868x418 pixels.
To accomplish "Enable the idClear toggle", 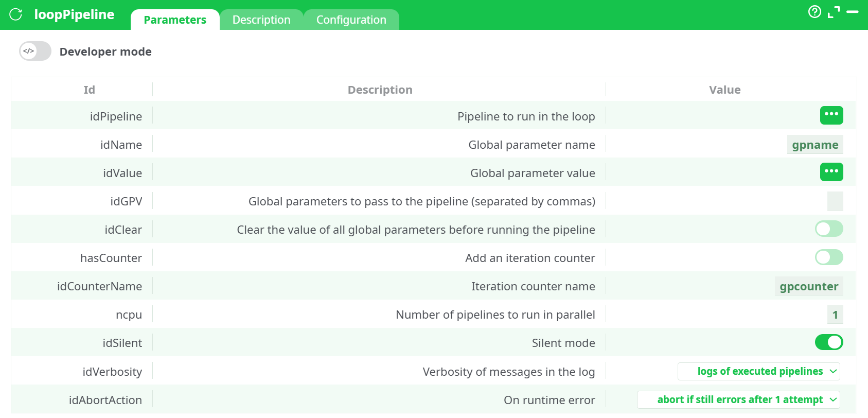I will 828,229.
